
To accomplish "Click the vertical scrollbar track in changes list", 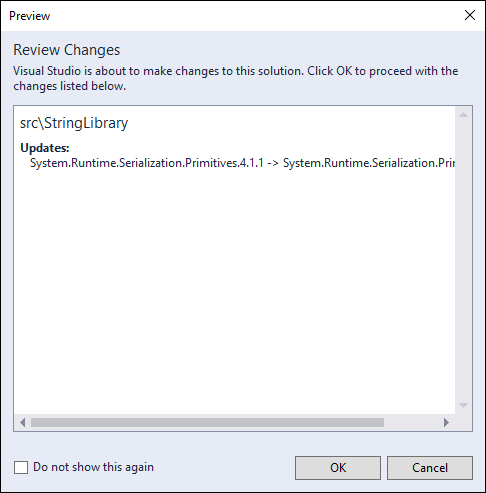I will pyautogui.click(x=463, y=260).
